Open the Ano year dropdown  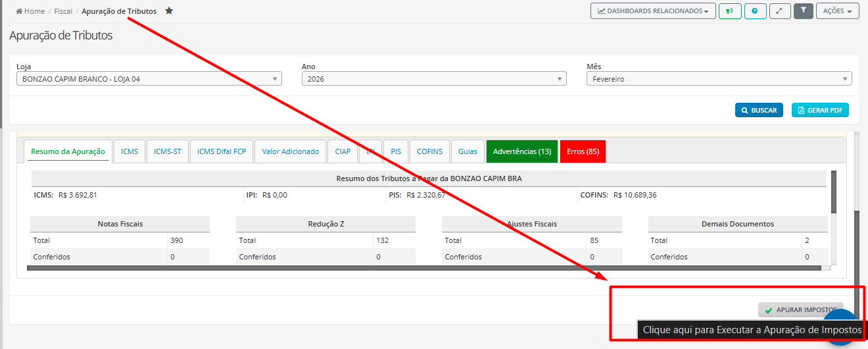coord(433,79)
